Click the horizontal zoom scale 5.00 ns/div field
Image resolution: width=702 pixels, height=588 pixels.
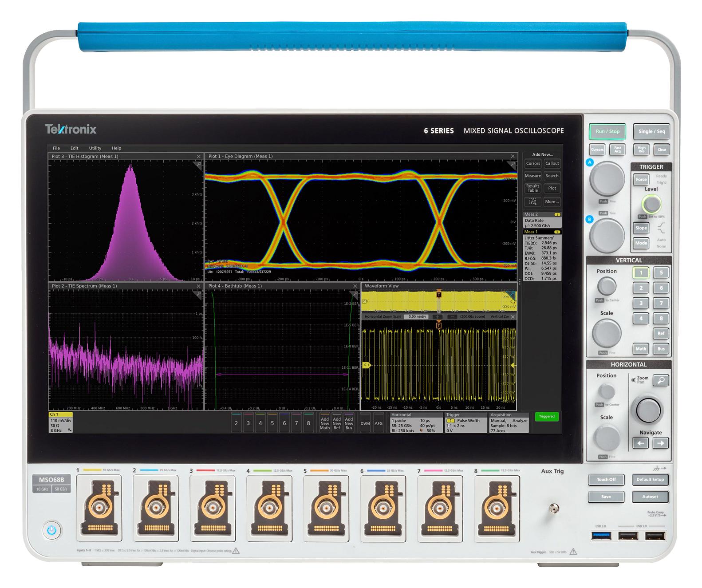(x=417, y=317)
